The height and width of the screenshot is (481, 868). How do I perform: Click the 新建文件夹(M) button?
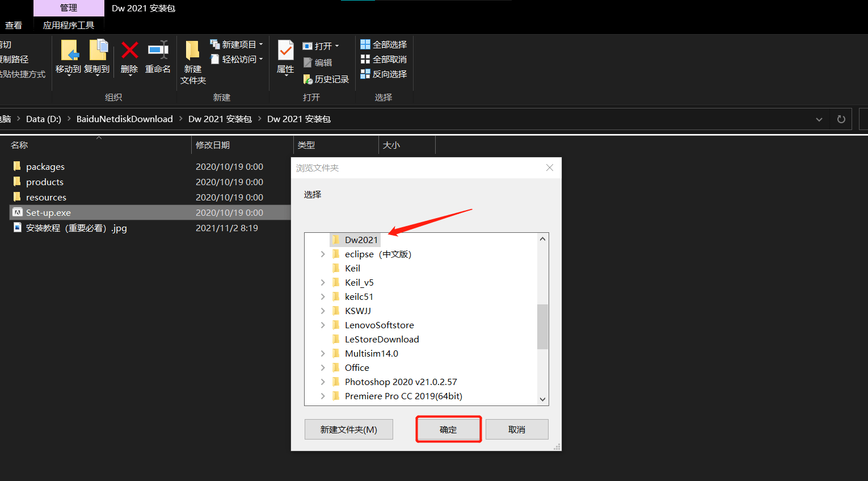click(349, 429)
